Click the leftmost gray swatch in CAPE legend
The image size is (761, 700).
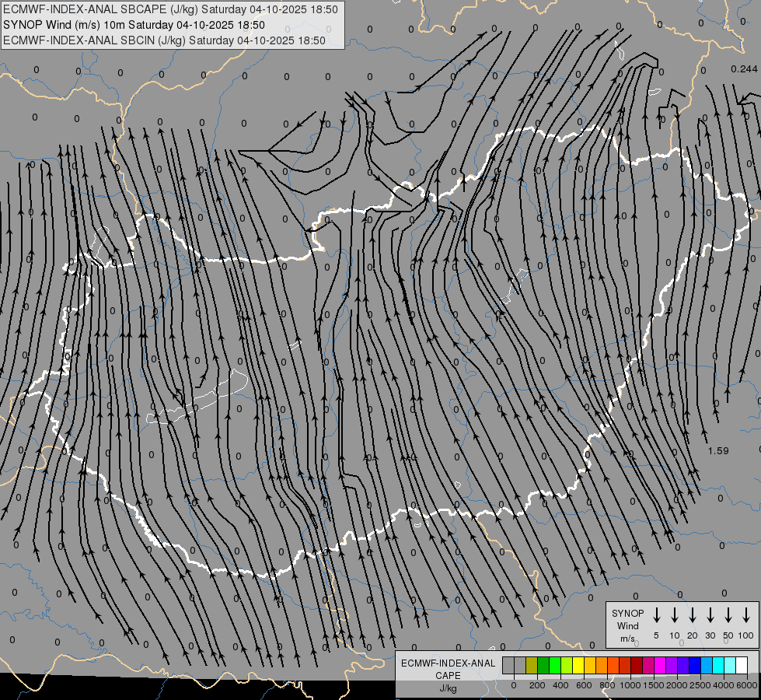click(508, 665)
